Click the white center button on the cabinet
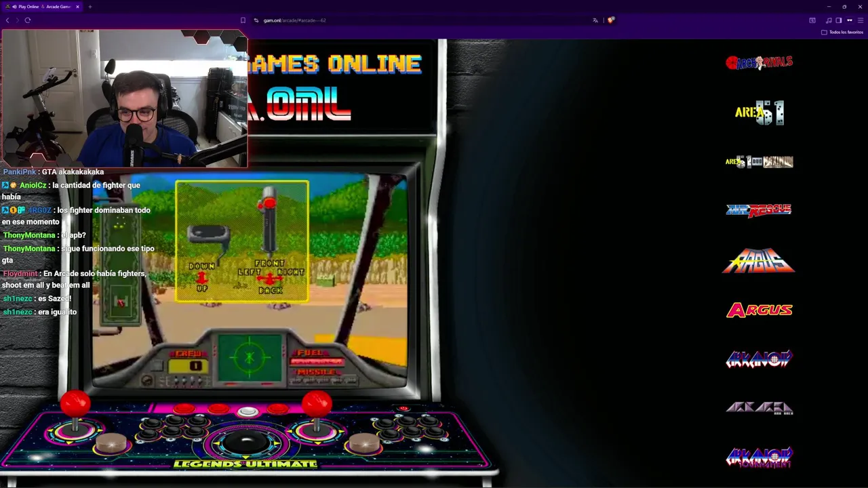This screenshot has height=488, width=868. [x=248, y=411]
